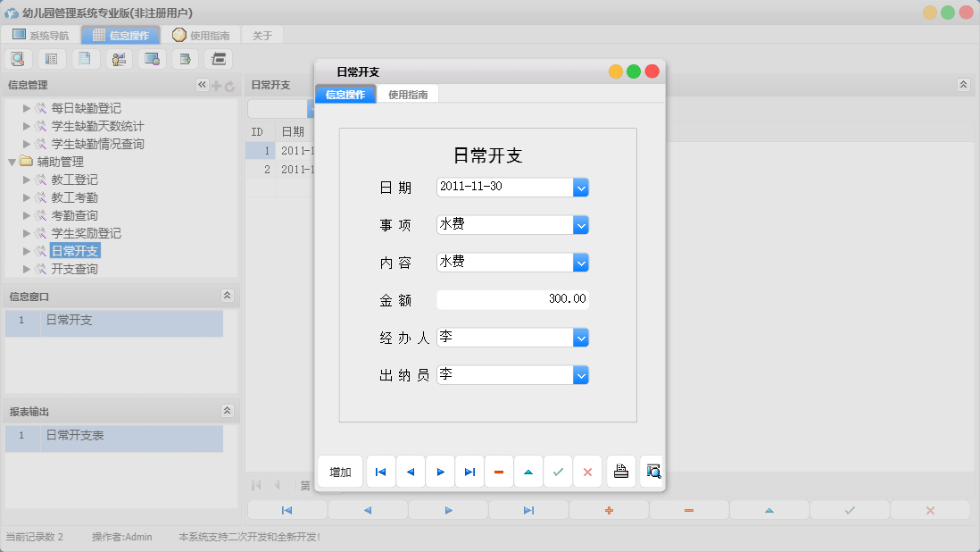Open print preview in the dialog
This screenshot has width=980, height=552.
point(652,472)
